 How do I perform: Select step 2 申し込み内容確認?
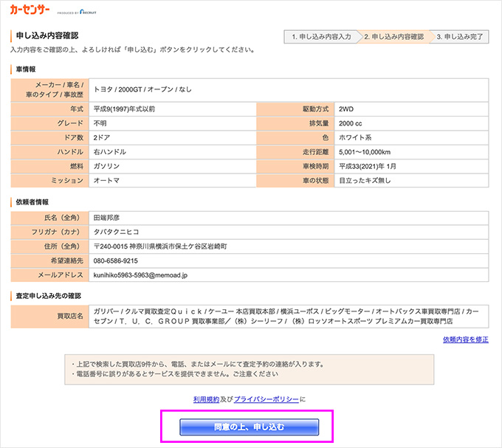(x=393, y=36)
